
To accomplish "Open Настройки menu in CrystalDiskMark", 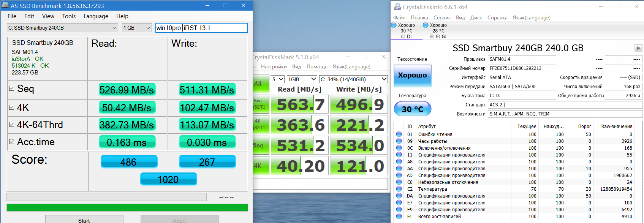I will 274,66.
